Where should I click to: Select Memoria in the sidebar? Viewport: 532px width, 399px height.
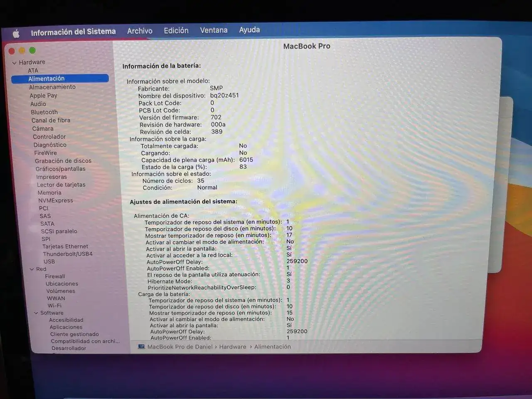coord(49,193)
